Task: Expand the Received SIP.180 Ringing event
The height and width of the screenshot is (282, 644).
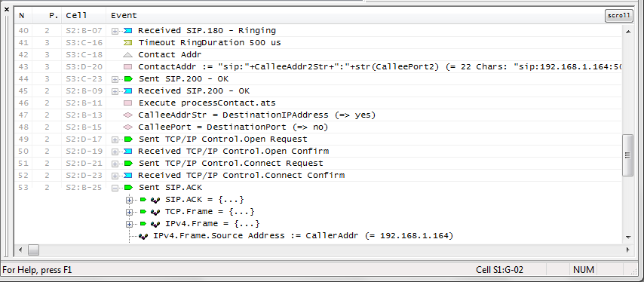Action: (x=115, y=31)
